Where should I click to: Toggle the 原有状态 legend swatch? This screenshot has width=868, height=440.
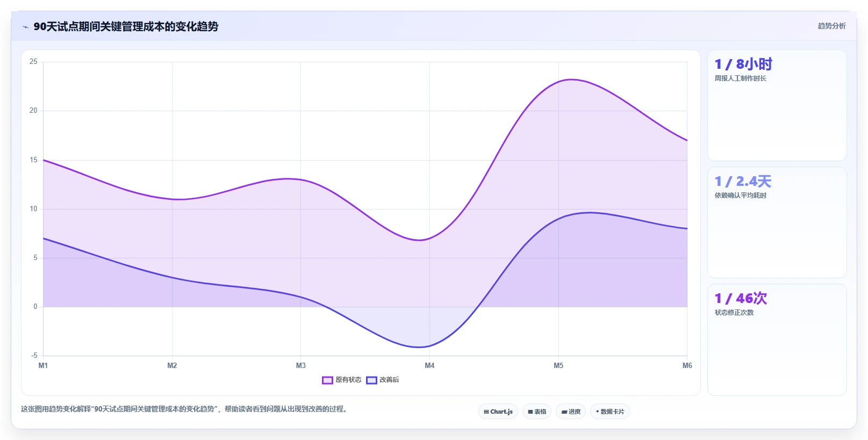coord(327,380)
